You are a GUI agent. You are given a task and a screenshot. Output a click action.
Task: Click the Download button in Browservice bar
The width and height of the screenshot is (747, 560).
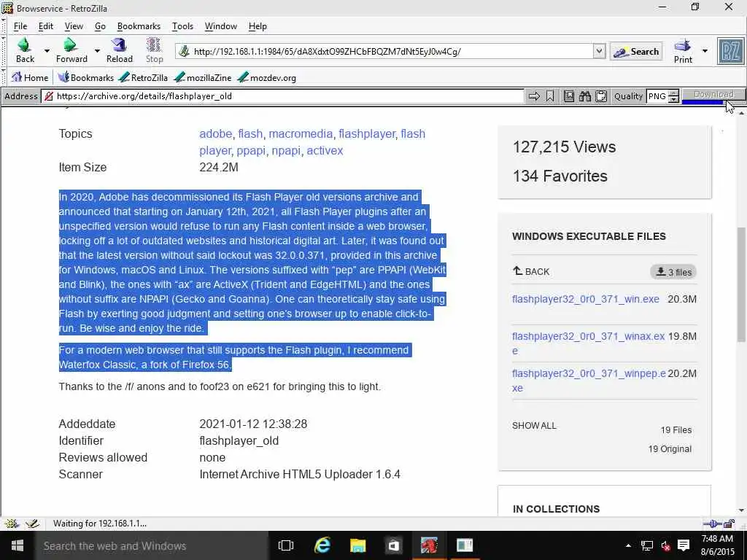713,95
